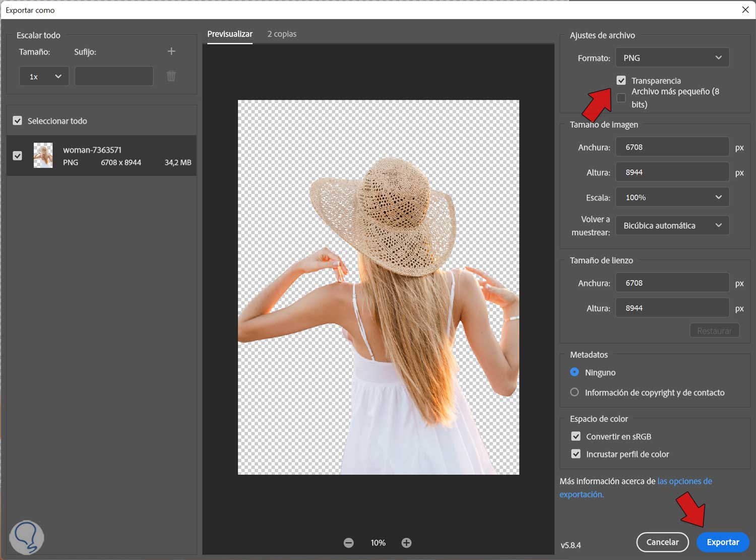756x560 pixels.
Task: Select Información de copyright y de contacto
Action: pos(575,392)
